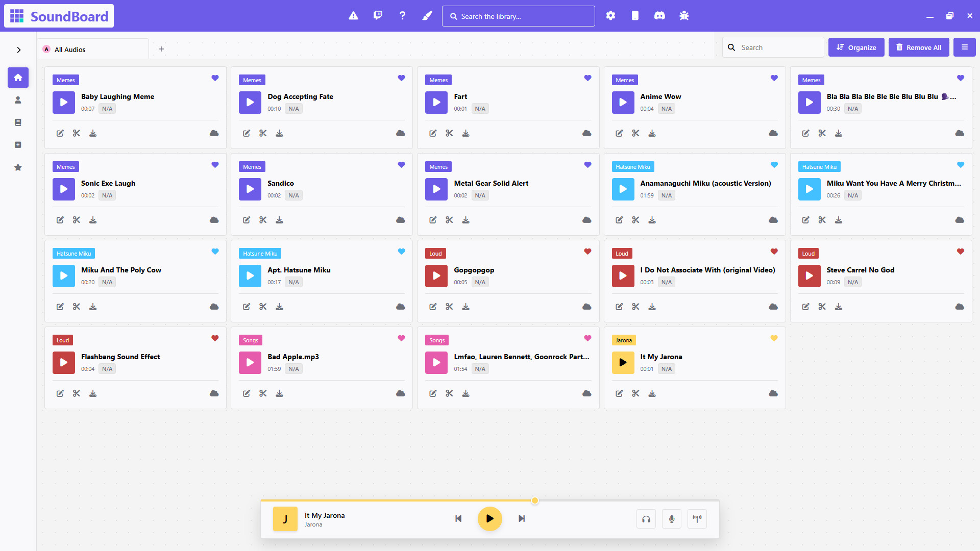Screen dimensions: 980x551
Task: Toggle favorite heart on Miku And The Poly Cow
Action: (215, 252)
